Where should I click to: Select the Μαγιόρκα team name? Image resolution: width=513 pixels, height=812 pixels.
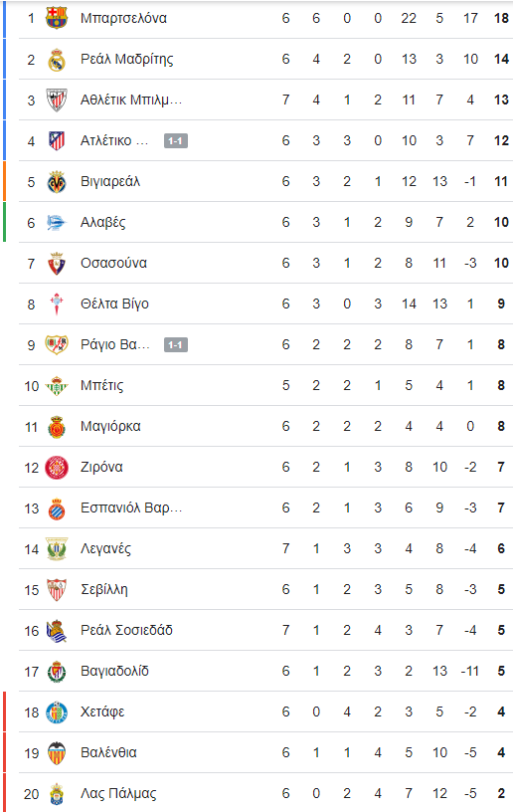pos(110,426)
